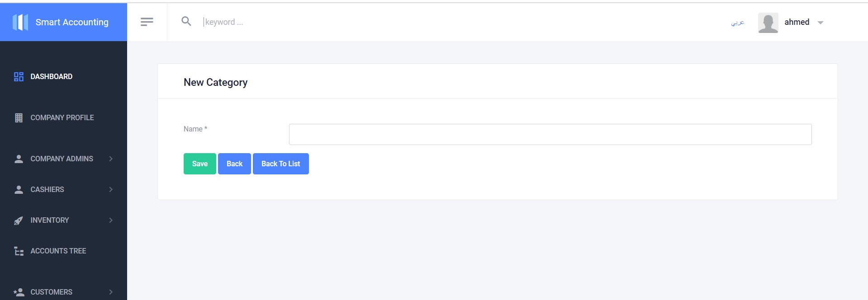The image size is (868, 300).
Task: Expand the Customers submenu chevron
Action: 111,292
